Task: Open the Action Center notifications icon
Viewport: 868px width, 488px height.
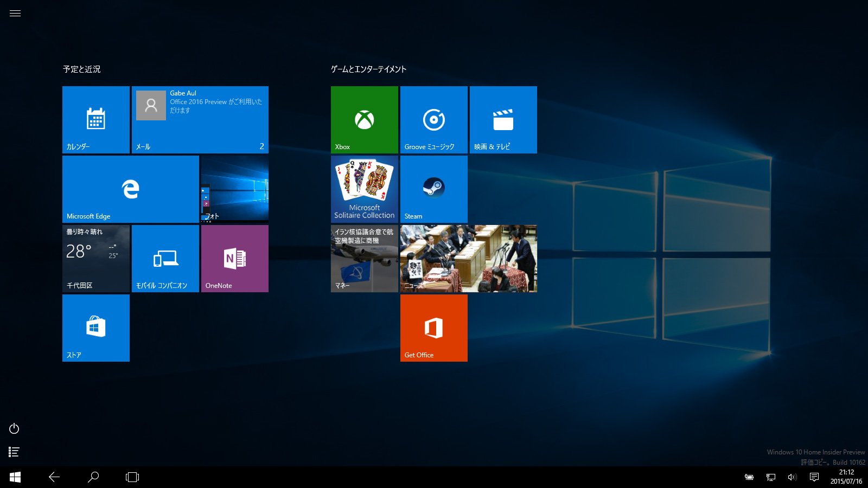Action: [814, 477]
